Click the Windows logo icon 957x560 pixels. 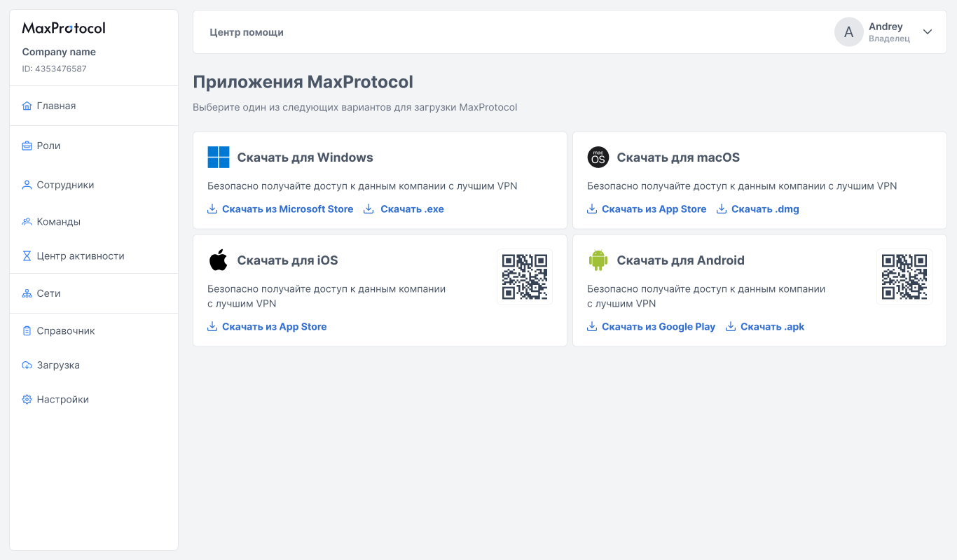[x=219, y=157]
